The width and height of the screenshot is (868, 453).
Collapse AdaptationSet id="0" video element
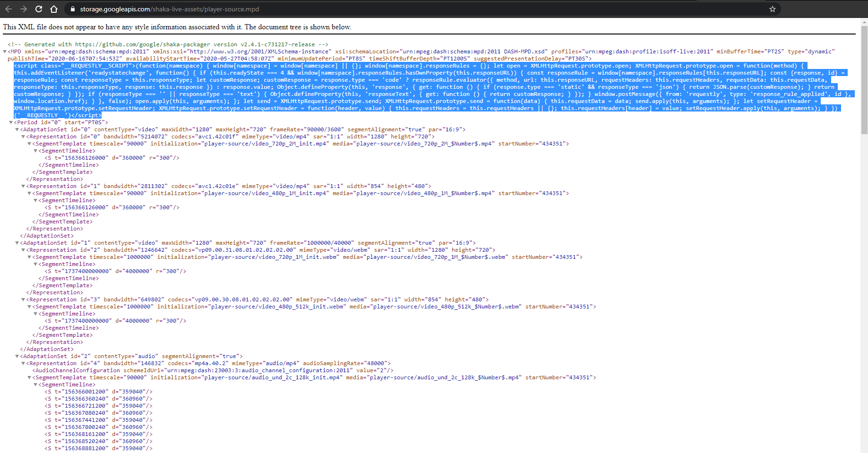(x=18, y=129)
